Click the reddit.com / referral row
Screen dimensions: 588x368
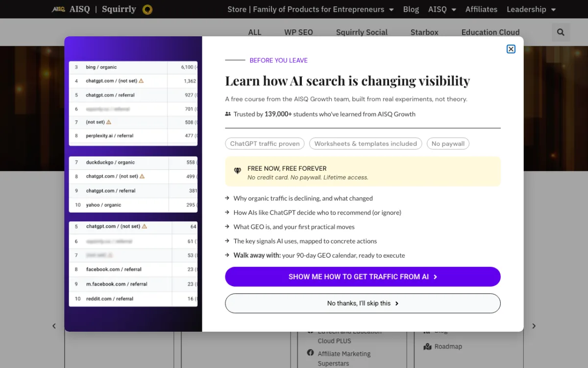(x=133, y=299)
